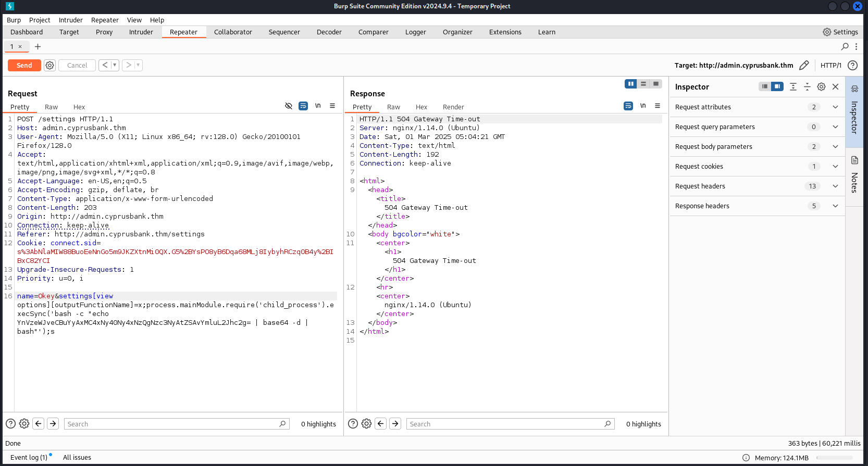Close Repeater tab 1
Image resolution: width=868 pixels, height=466 pixels.
tap(20, 46)
